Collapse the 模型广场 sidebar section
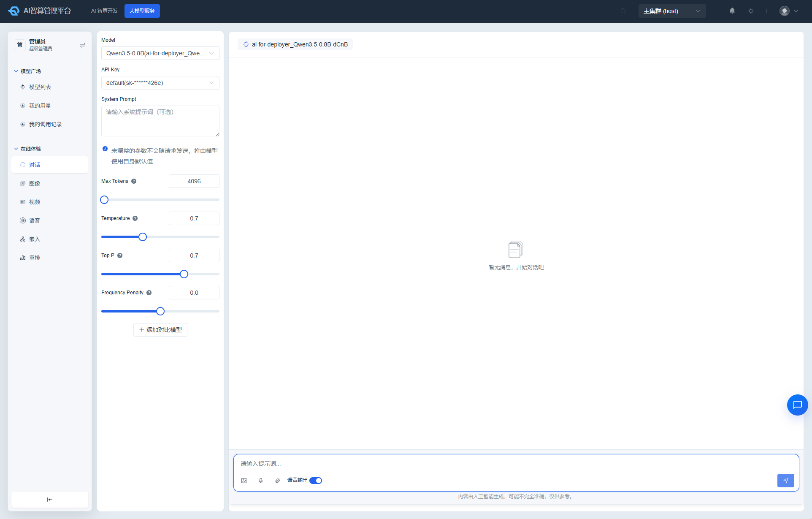Image resolution: width=812 pixels, height=519 pixels. 28,71
